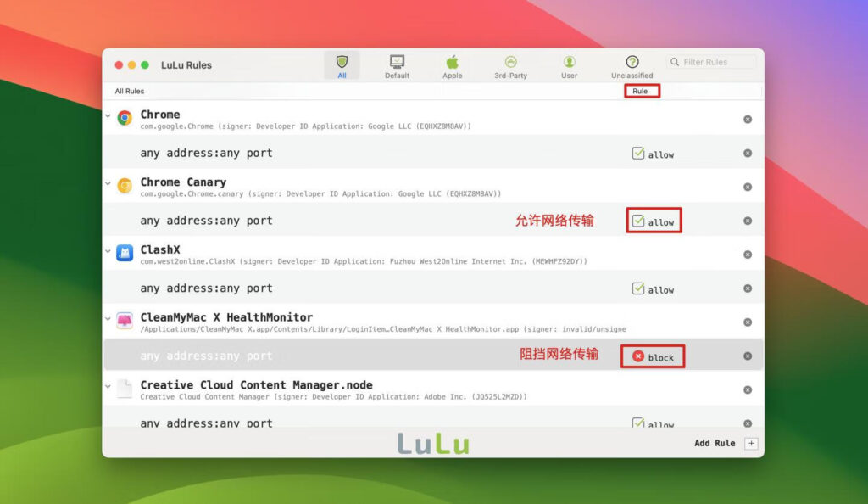Select the 3rd-Party filter icon
Image resolution: width=868 pixels, height=504 pixels.
click(510, 62)
